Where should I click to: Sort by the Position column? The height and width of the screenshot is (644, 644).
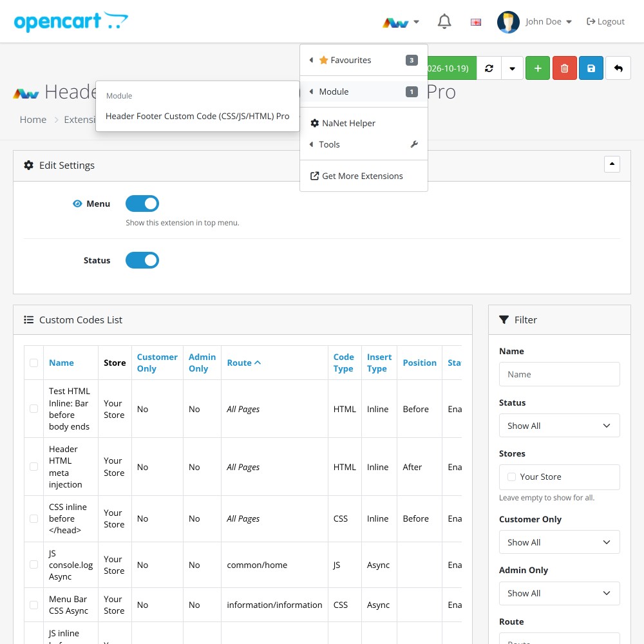pos(419,363)
